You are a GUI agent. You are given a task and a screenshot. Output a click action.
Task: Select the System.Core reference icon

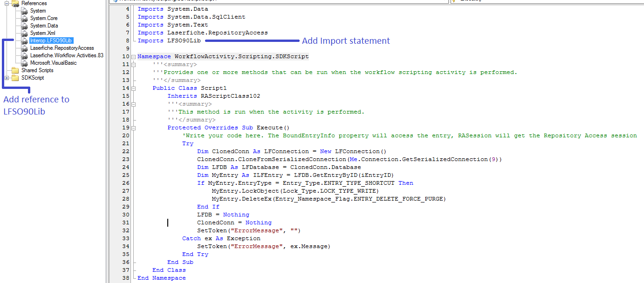click(25, 18)
